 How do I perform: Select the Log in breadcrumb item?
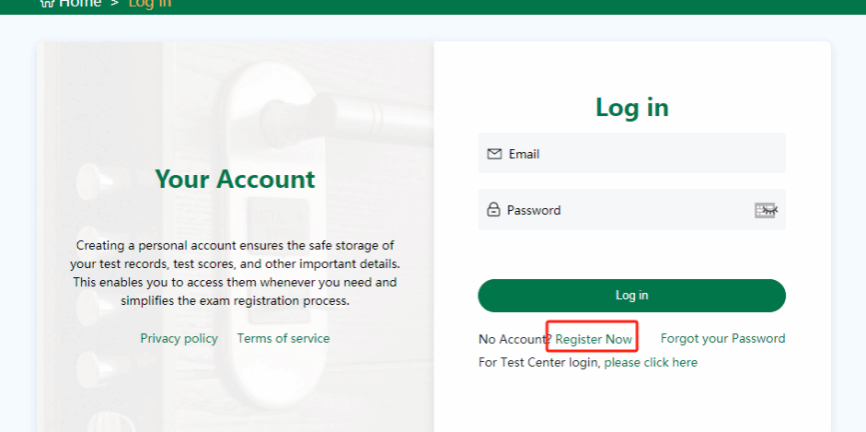150,3
